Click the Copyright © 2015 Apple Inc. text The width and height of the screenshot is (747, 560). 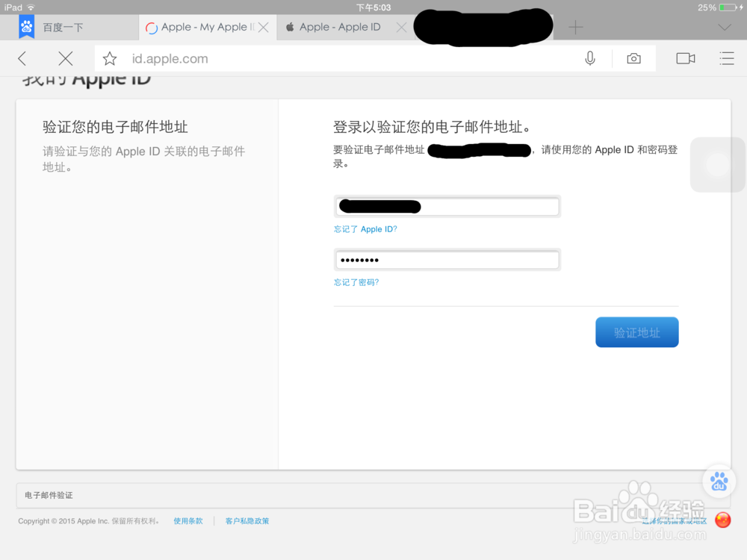pos(63,521)
